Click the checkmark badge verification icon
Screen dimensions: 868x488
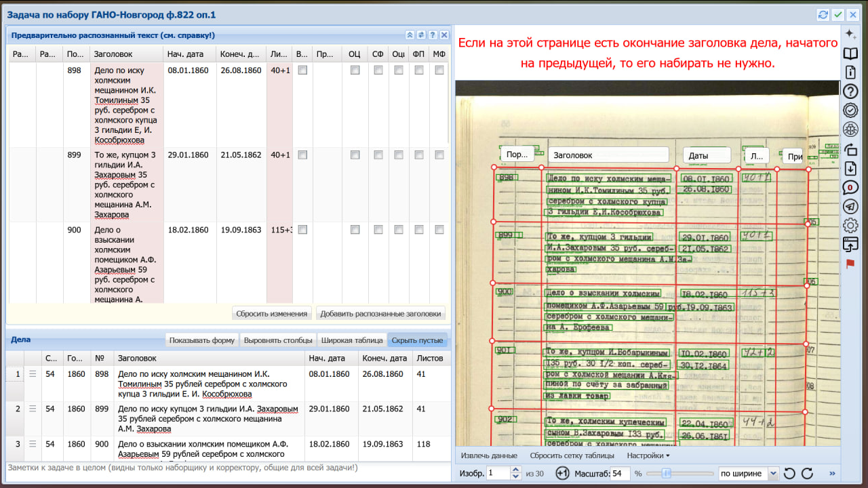[850, 110]
